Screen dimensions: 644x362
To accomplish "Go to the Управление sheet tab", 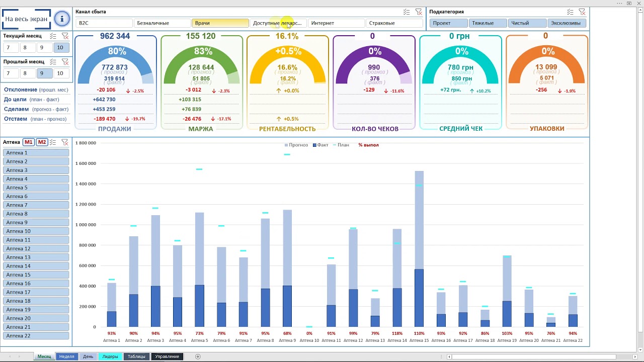I will coord(167,356).
